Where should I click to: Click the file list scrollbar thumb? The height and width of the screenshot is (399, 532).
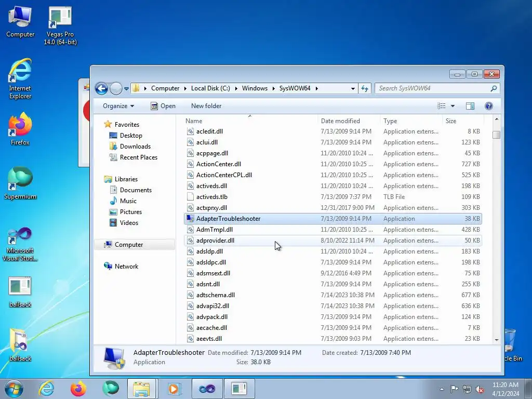pos(496,135)
